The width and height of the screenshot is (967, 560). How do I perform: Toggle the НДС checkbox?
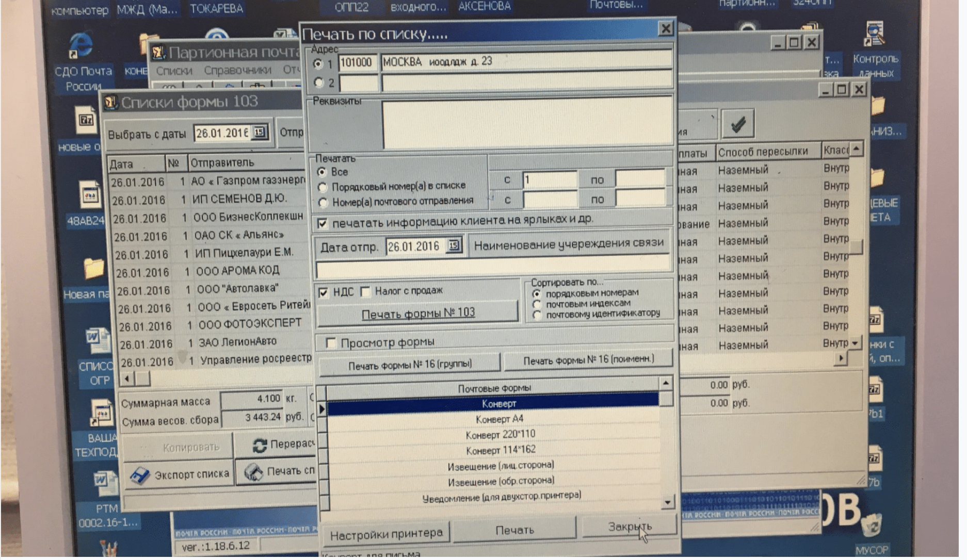(x=324, y=292)
